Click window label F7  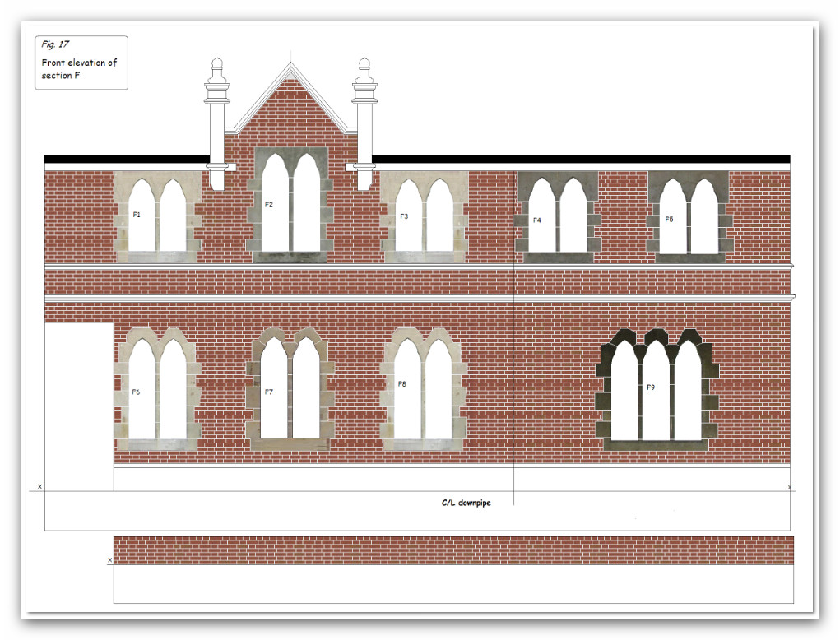[x=268, y=392]
